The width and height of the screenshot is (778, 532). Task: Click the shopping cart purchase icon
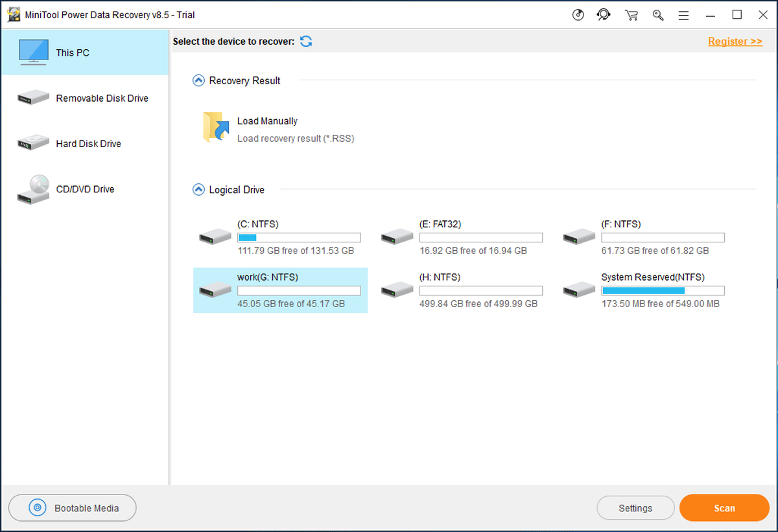coord(631,15)
